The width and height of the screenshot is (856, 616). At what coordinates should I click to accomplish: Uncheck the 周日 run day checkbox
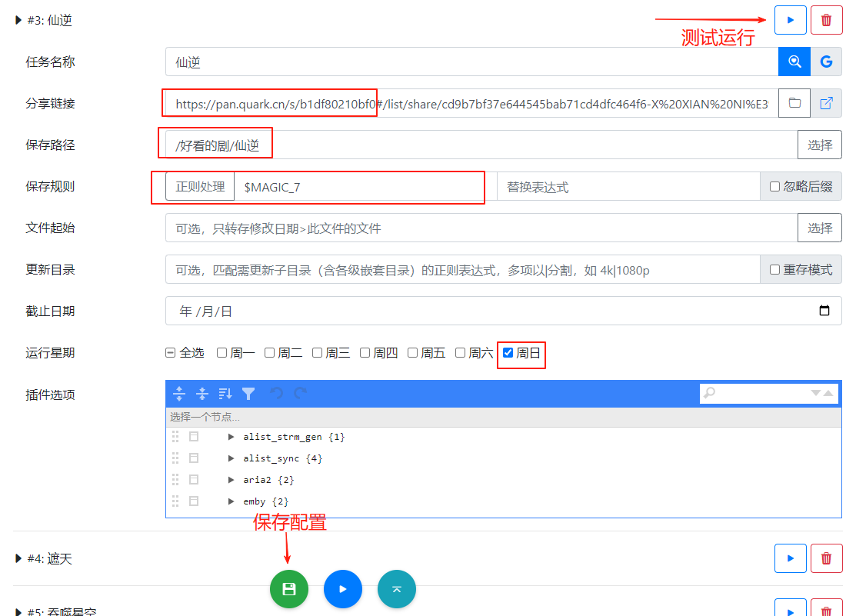pyautogui.click(x=508, y=353)
